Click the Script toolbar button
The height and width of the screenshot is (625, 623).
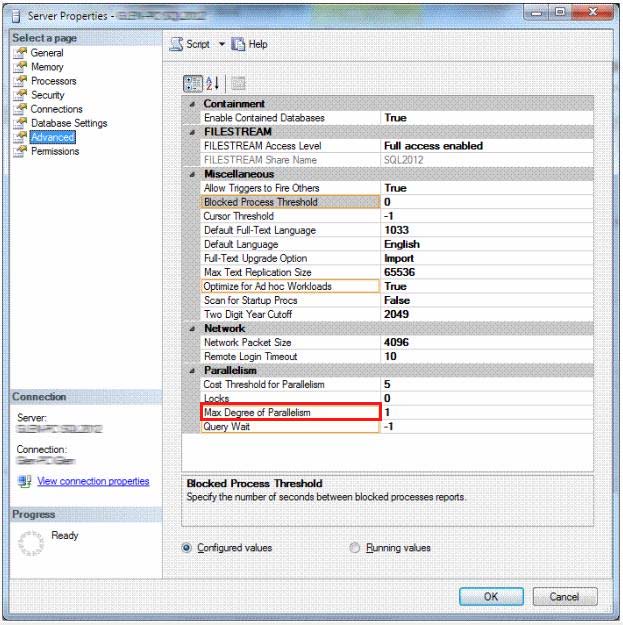(190, 44)
